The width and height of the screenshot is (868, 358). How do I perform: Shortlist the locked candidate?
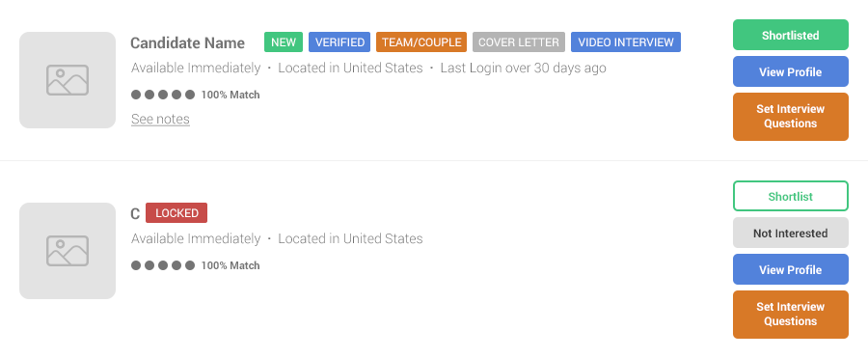pyautogui.click(x=791, y=196)
